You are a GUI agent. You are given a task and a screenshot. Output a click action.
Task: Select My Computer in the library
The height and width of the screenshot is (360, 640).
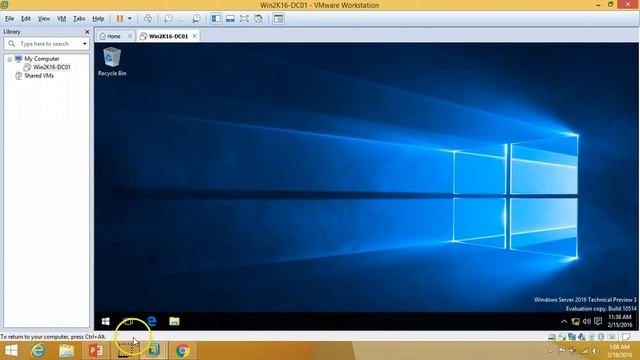42,59
